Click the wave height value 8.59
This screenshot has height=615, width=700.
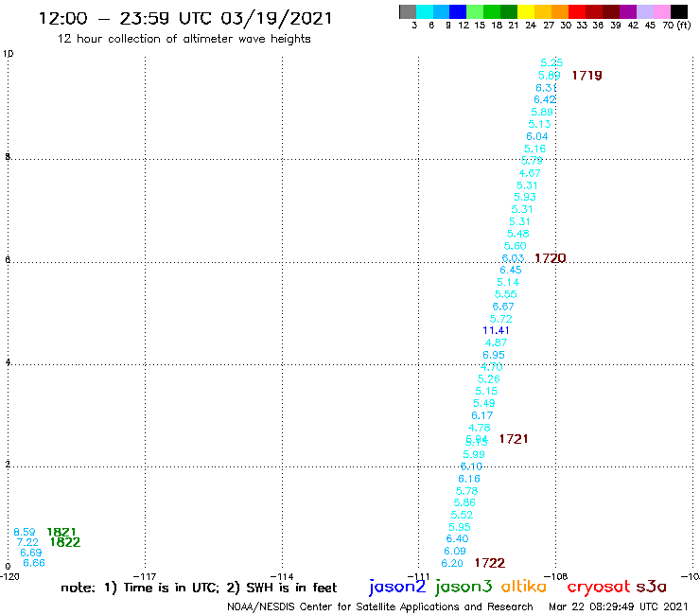pos(24,532)
